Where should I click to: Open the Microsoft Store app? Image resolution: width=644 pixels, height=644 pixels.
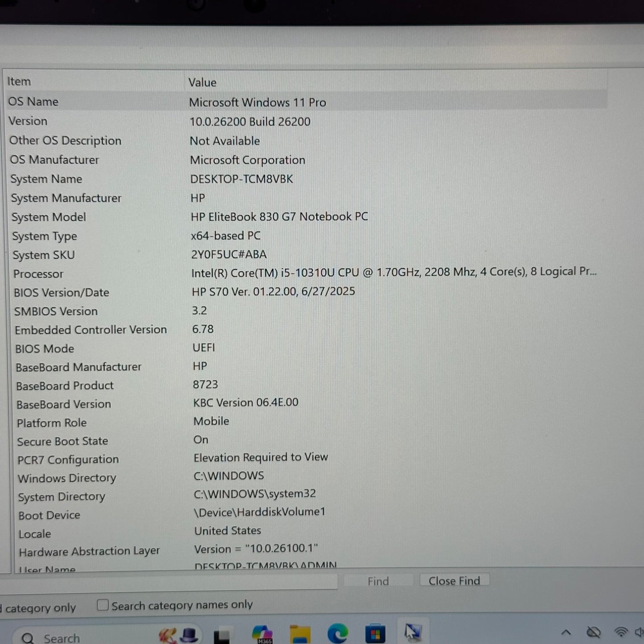pos(375,633)
